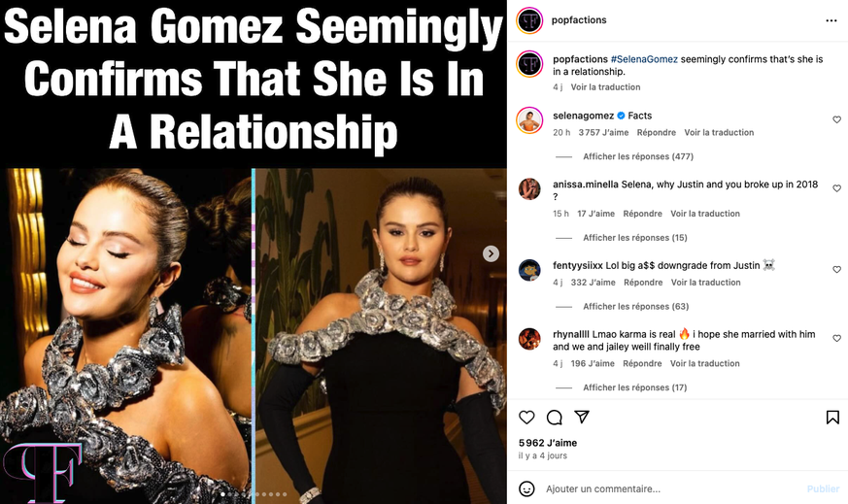Like rhynallll's comment heart

[x=836, y=338]
